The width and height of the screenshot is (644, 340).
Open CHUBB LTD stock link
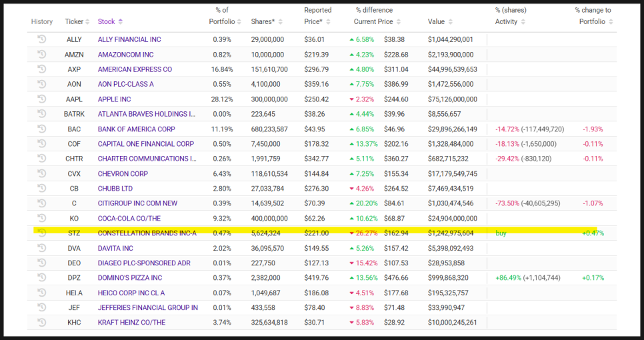point(115,189)
